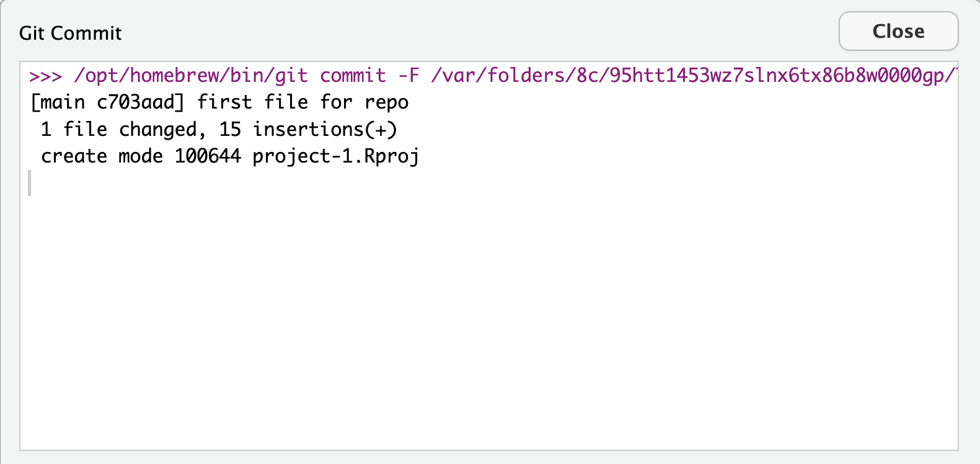Click the '1 file changed' summary line

124,129
